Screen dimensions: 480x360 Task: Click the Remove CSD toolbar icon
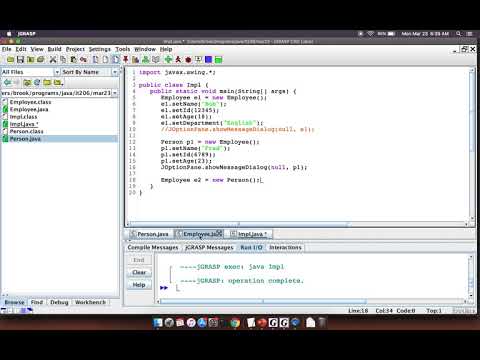pyautogui.click(x=105, y=60)
